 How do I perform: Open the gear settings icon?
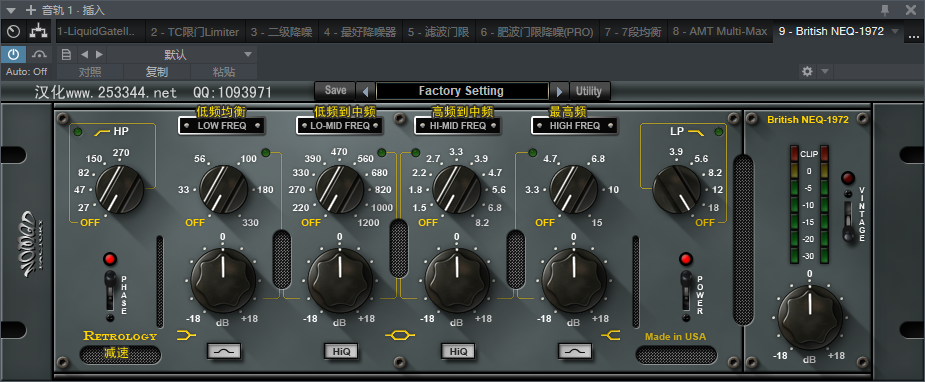click(807, 71)
